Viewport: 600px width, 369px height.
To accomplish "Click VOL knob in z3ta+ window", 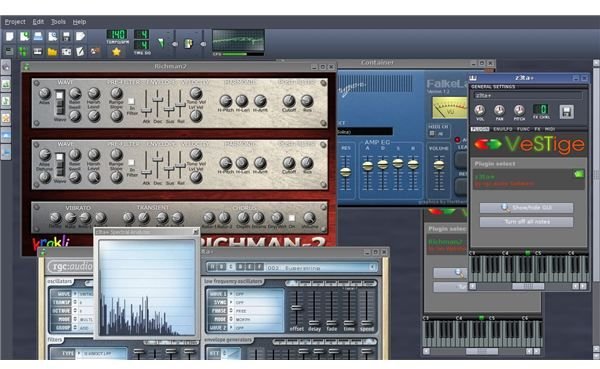I will tap(479, 110).
